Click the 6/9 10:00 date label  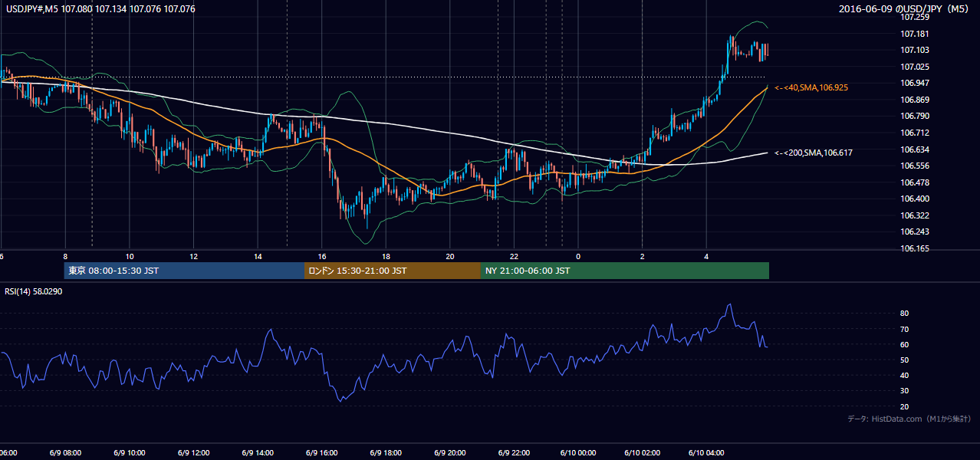click(x=130, y=453)
